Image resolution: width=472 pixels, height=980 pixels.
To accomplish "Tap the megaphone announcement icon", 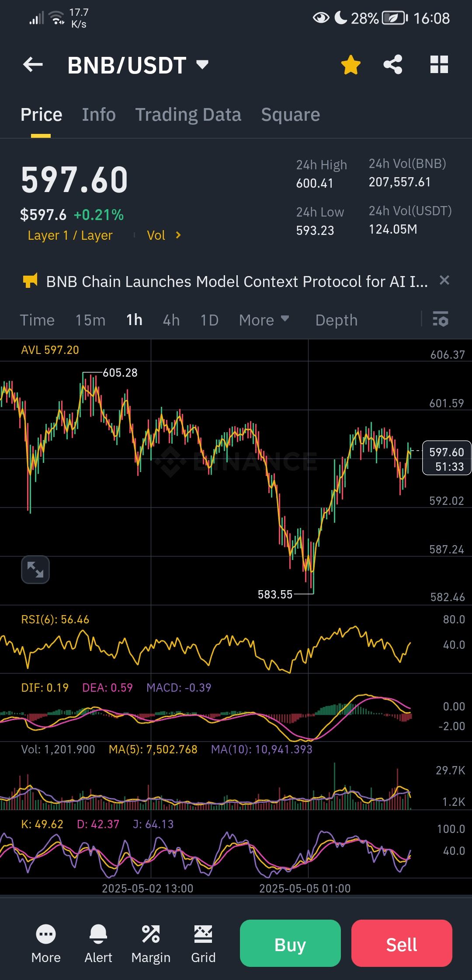I will [30, 280].
